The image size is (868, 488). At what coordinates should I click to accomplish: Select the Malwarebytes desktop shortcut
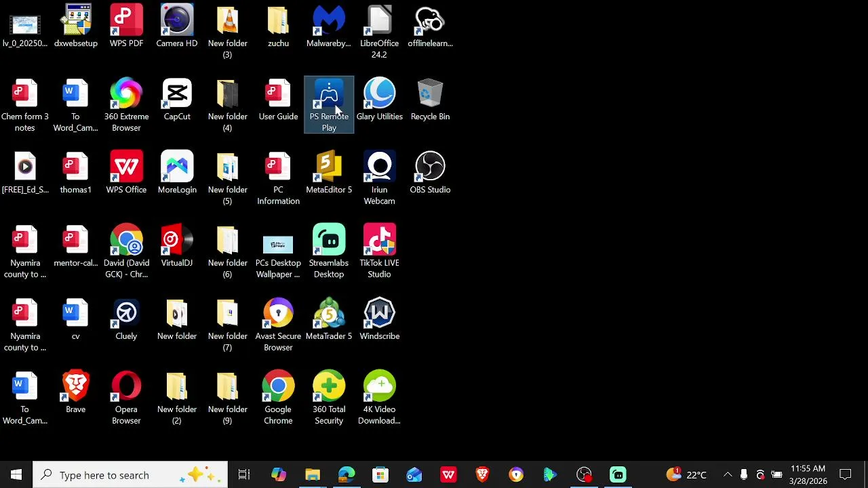(x=329, y=26)
